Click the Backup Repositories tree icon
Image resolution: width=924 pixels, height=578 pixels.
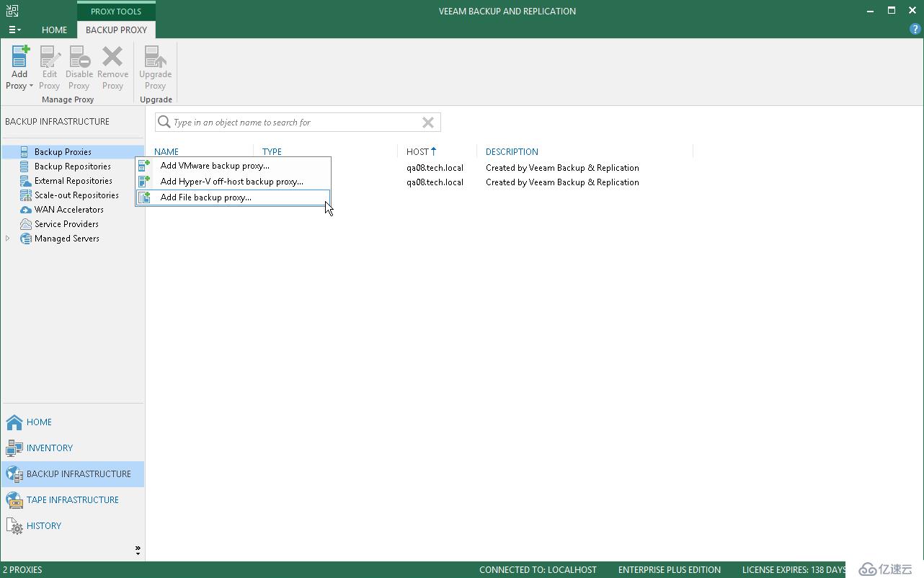(25, 166)
